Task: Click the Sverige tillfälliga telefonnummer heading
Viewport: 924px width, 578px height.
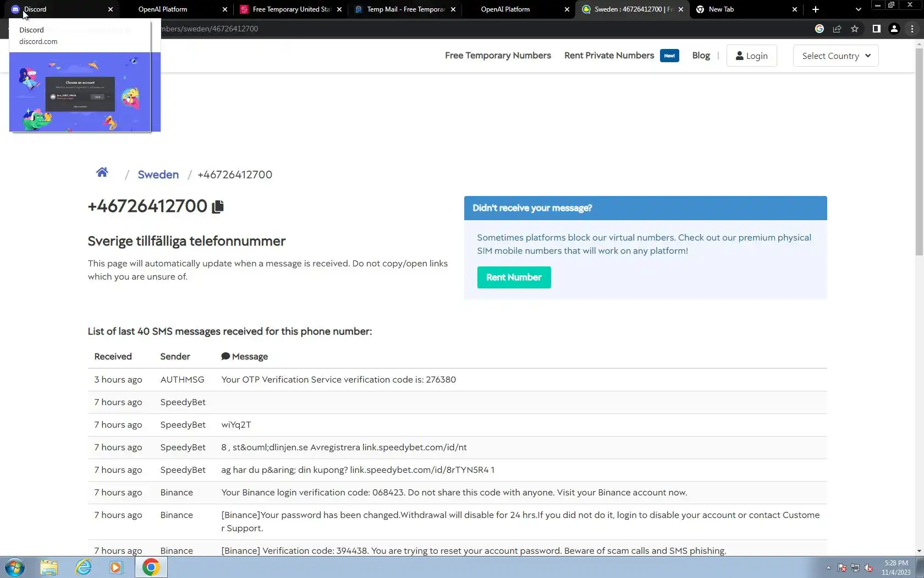Action: click(186, 241)
